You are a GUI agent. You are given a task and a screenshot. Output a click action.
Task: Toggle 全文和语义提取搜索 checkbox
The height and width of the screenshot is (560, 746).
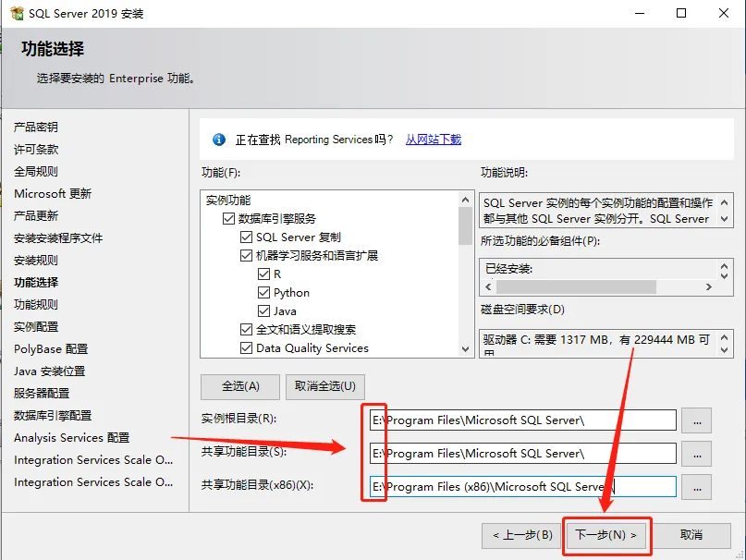point(246,329)
